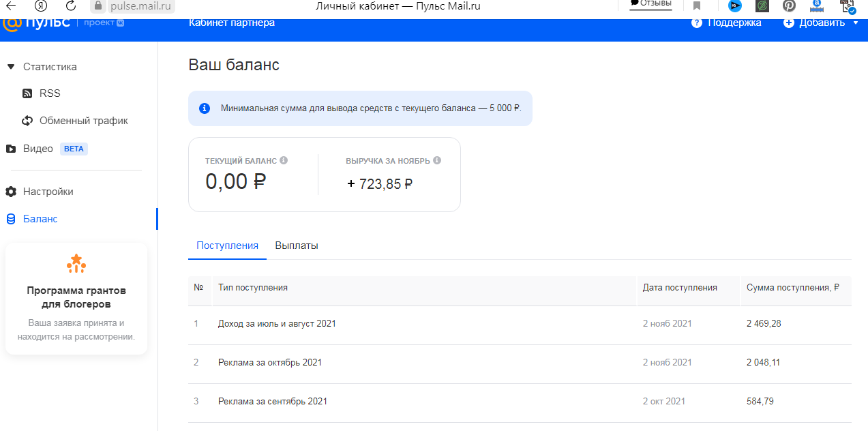Click the 2 469,28 amount cell
868x431 pixels.
764,324
